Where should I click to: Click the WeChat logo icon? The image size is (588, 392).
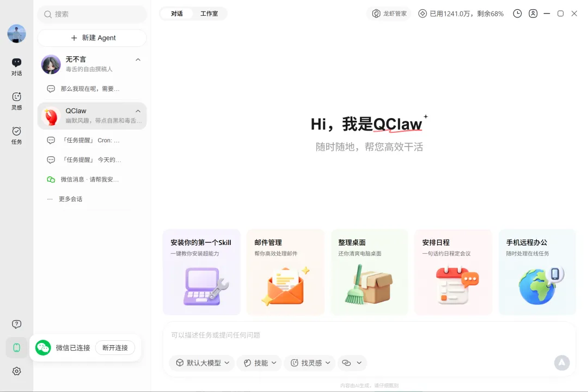pyautogui.click(x=43, y=348)
